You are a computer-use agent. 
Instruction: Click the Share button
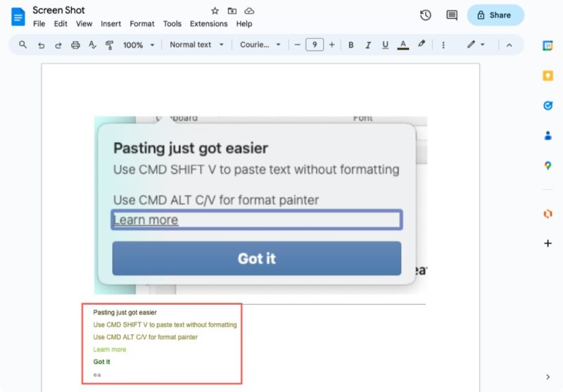[495, 15]
